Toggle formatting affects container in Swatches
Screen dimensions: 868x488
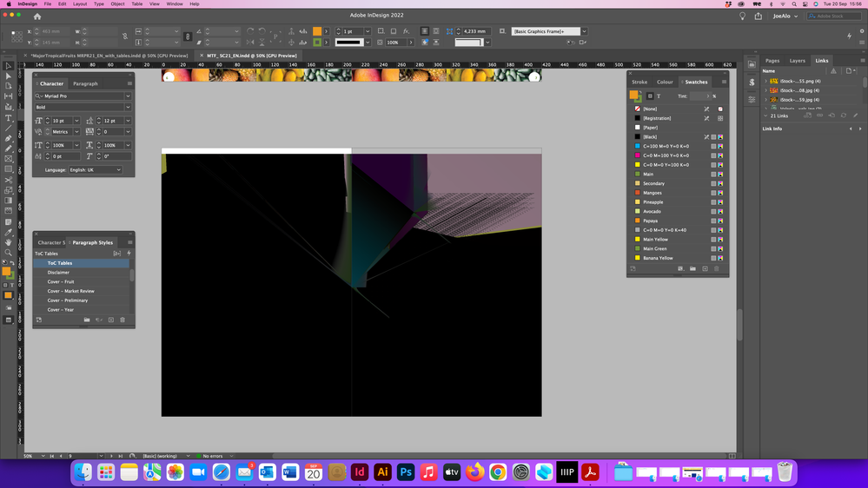click(x=649, y=96)
